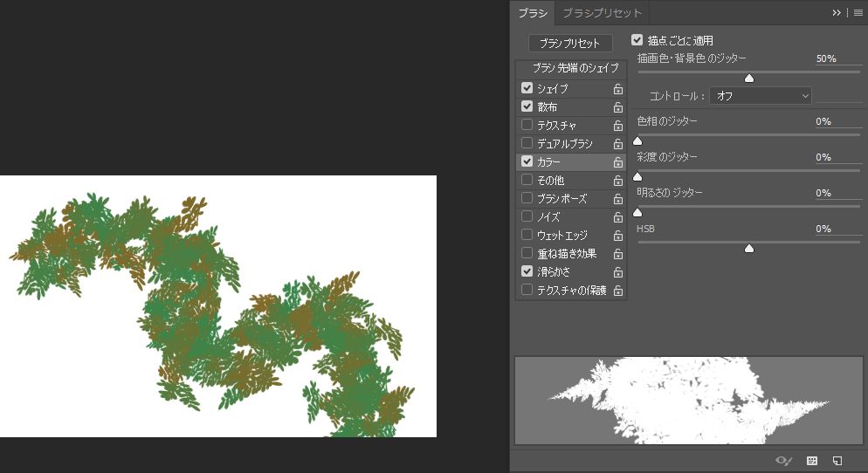Select the シェイプ text label in list
The height and width of the screenshot is (473, 868).
[553, 88]
